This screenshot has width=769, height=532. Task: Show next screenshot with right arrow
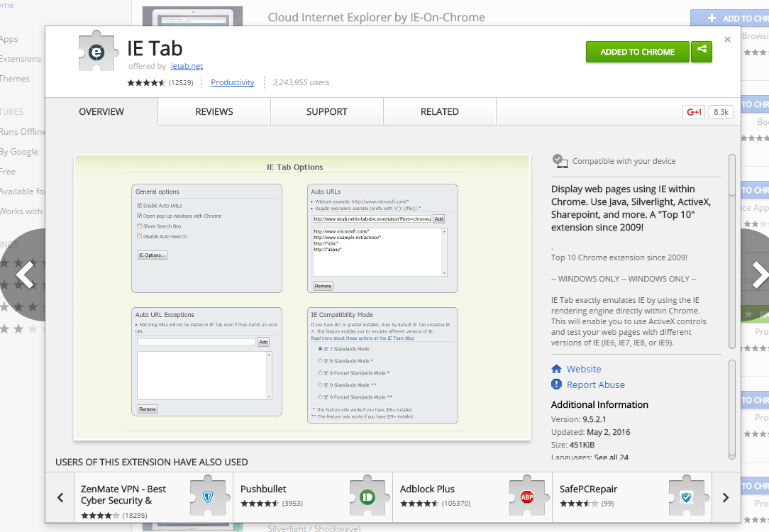click(x=759, y=275)
